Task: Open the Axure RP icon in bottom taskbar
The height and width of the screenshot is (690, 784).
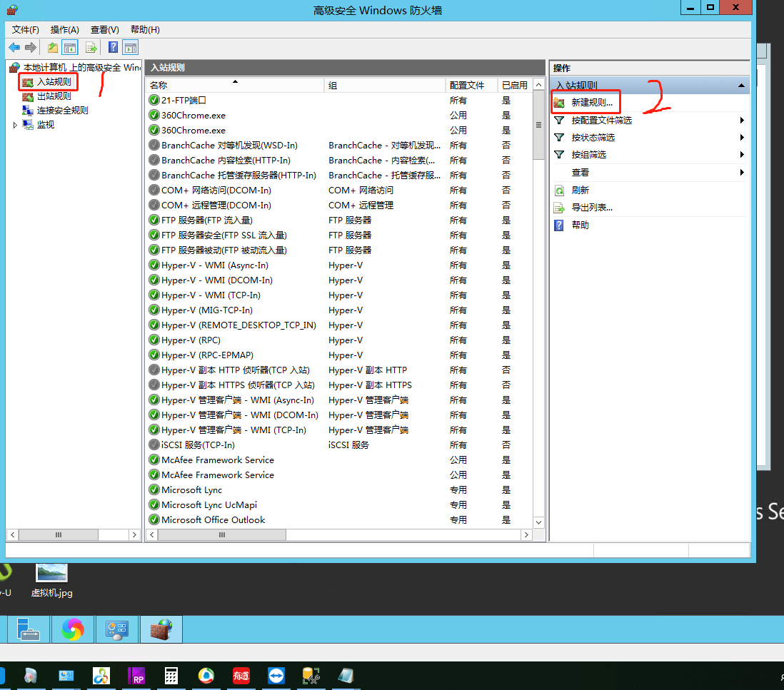Action: click(x=136, y=676)
